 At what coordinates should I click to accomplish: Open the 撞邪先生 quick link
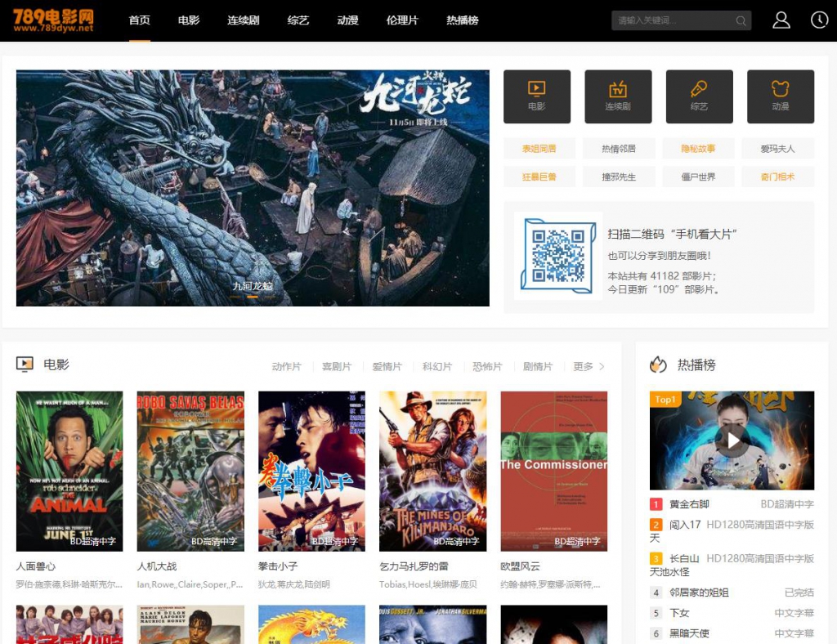tap(619, 177)
